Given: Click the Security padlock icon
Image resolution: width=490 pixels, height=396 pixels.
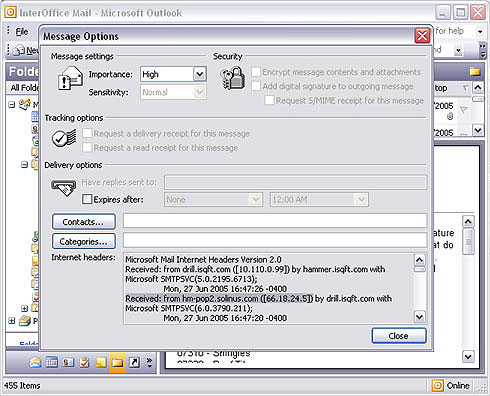Looking at the screenshot, I should (232, 78).
